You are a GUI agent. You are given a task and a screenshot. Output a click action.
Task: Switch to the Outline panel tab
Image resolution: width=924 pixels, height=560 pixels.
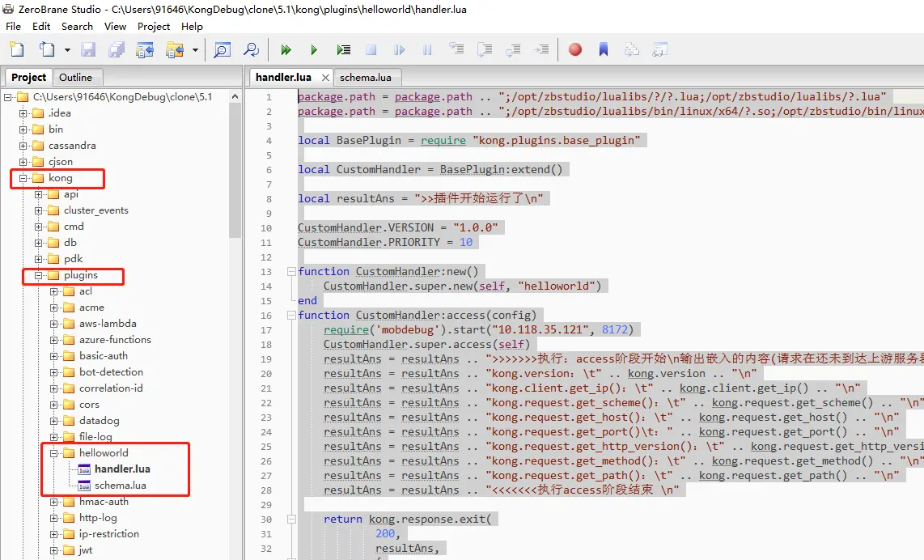[75, 77]
